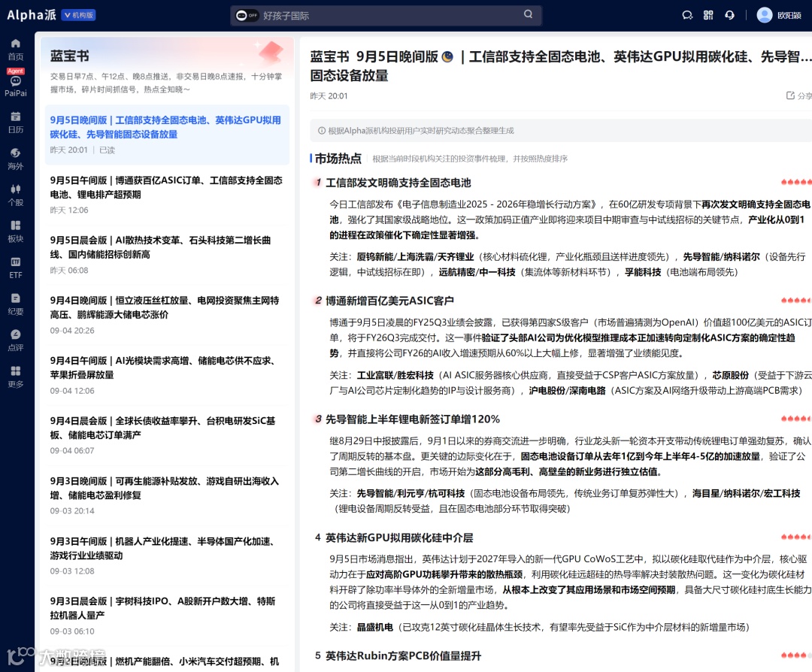Go to 海外 overseas section
The image size is (812, 672).
pyautogui.click(x=16, y=159)
